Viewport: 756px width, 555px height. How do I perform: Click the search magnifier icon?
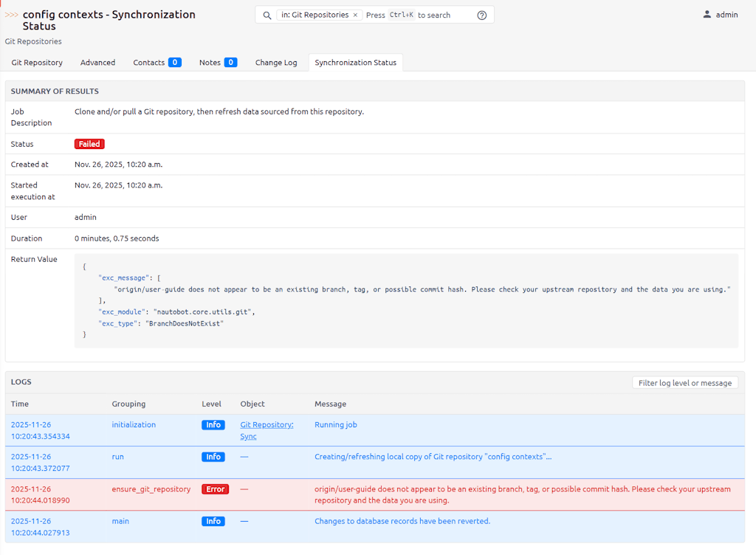click(x=267, y=15)
